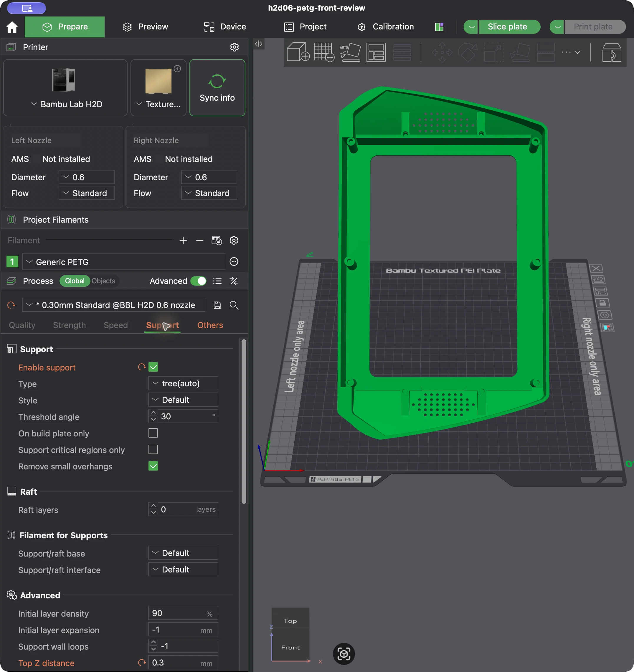Remove a filament with minus icon

[199, 240]
